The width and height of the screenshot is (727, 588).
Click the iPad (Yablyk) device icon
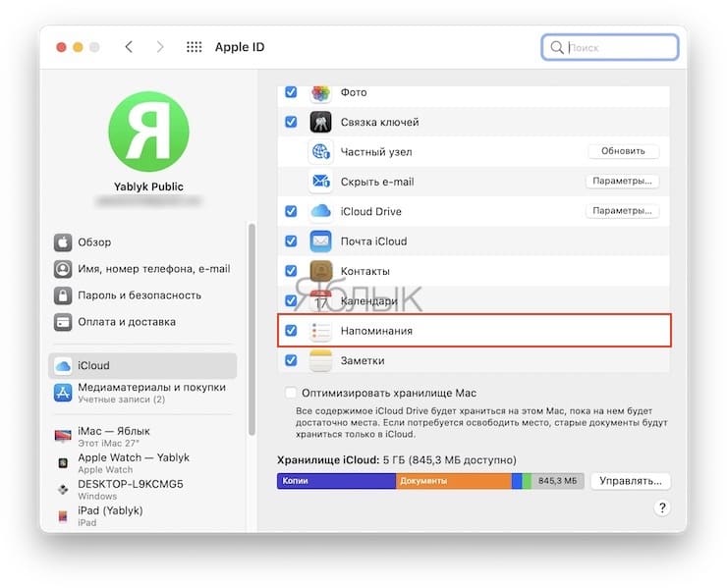tap(63, 515)
